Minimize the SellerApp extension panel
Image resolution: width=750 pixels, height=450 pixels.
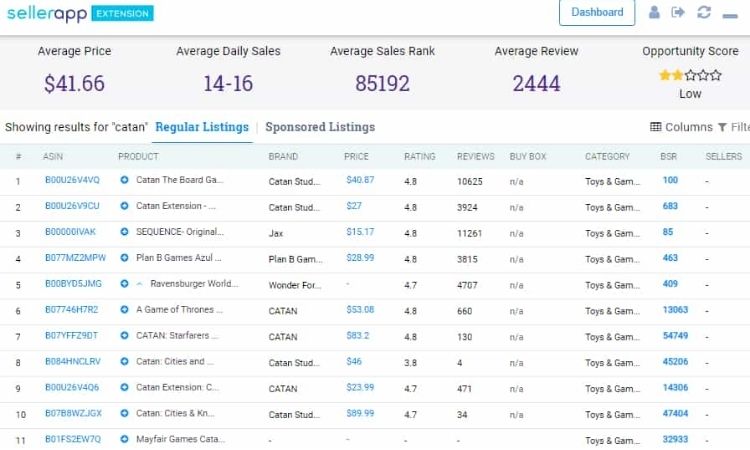pyautogui.click(x=730, y=13)
